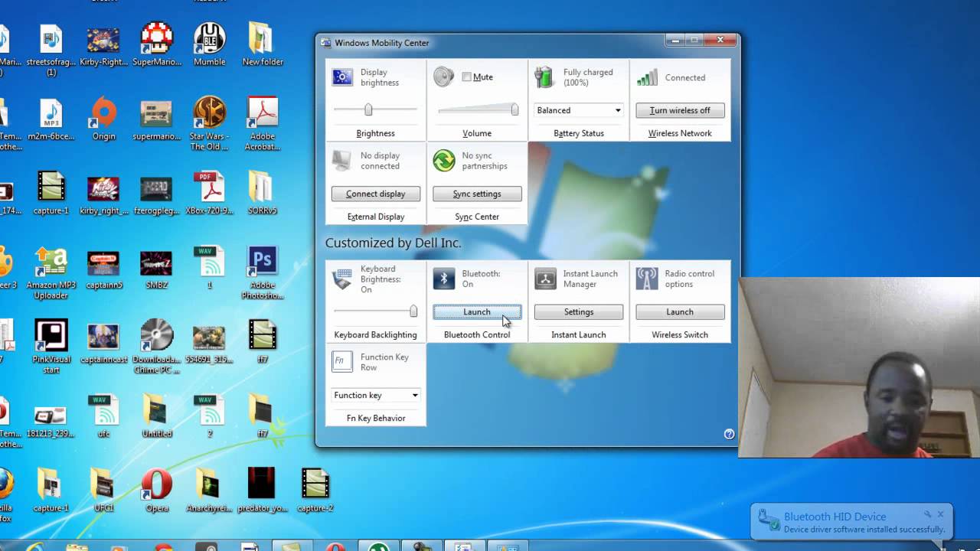The height and width of the screenshot is (551, 980).
Task: Click the External Display monitor icon
Action: (x=341, y=160)
